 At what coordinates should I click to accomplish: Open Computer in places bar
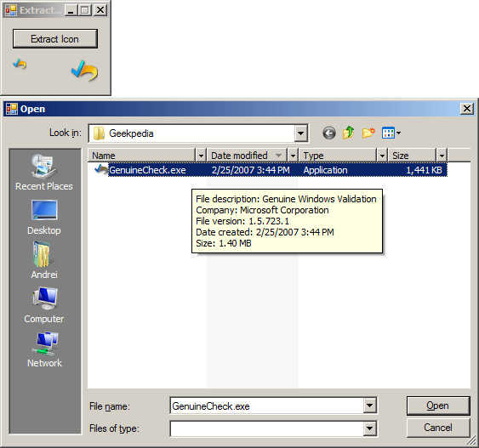click(44, 305)
